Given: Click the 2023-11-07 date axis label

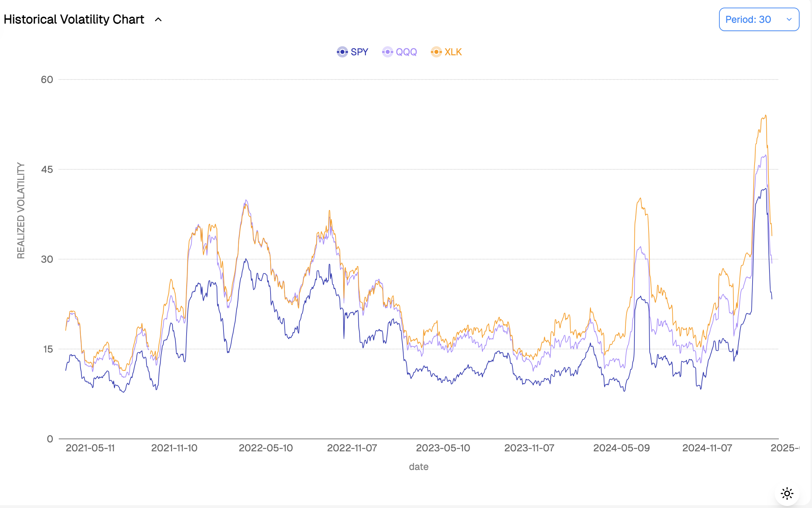Looking at the screenshot, I should click(x=529, y=448).
